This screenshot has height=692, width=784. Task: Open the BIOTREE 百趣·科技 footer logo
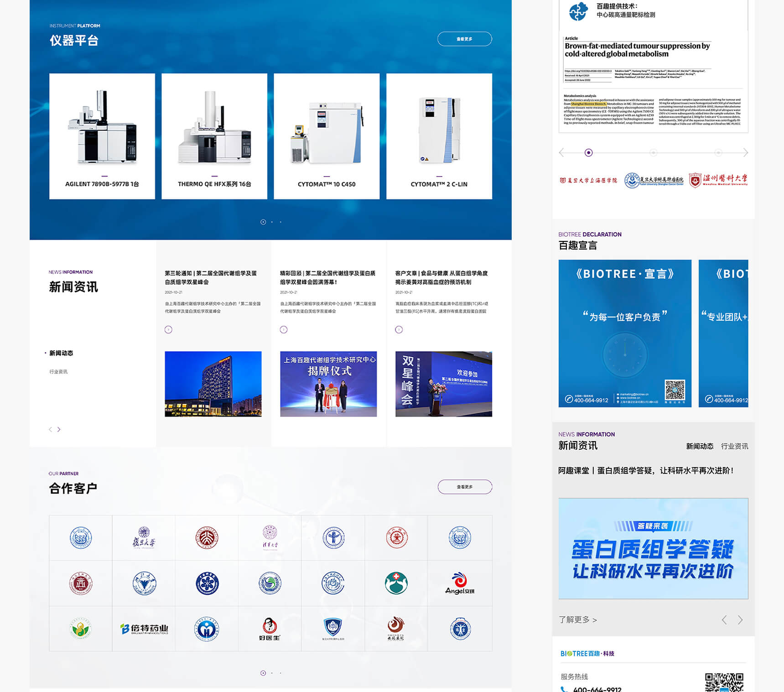(587, 653)
